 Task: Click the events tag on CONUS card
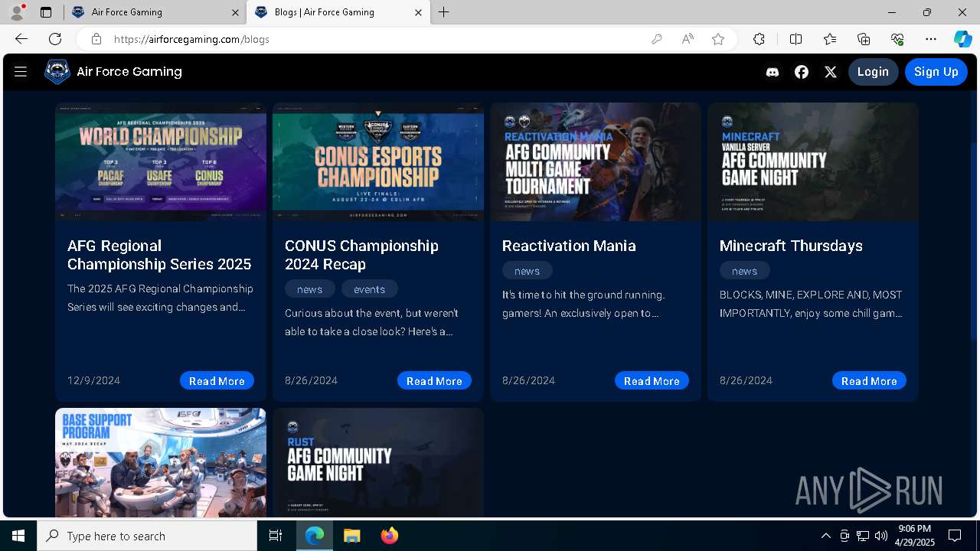pyautogui.click(x=370, y=289)
